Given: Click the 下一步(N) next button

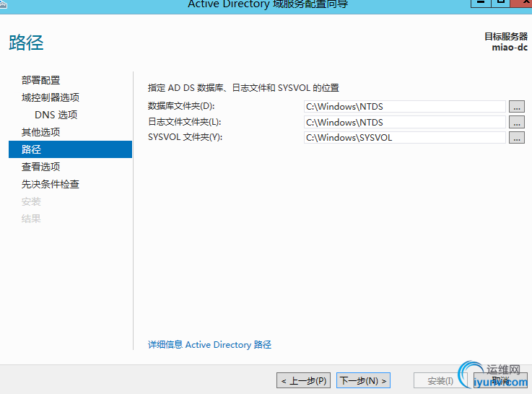Looking at the screenshot, I should click(363, 380).
